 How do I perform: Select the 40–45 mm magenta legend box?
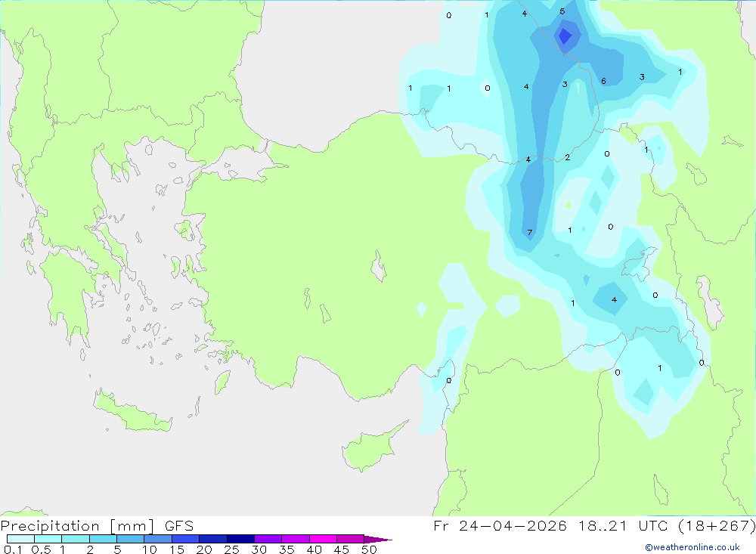pyautogui.click(x=323, y=539)
